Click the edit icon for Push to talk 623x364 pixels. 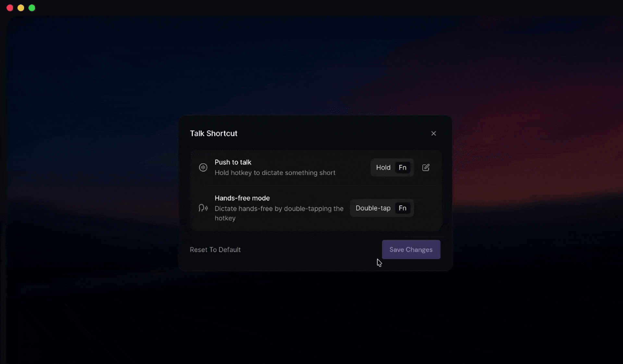pos(426,167)
